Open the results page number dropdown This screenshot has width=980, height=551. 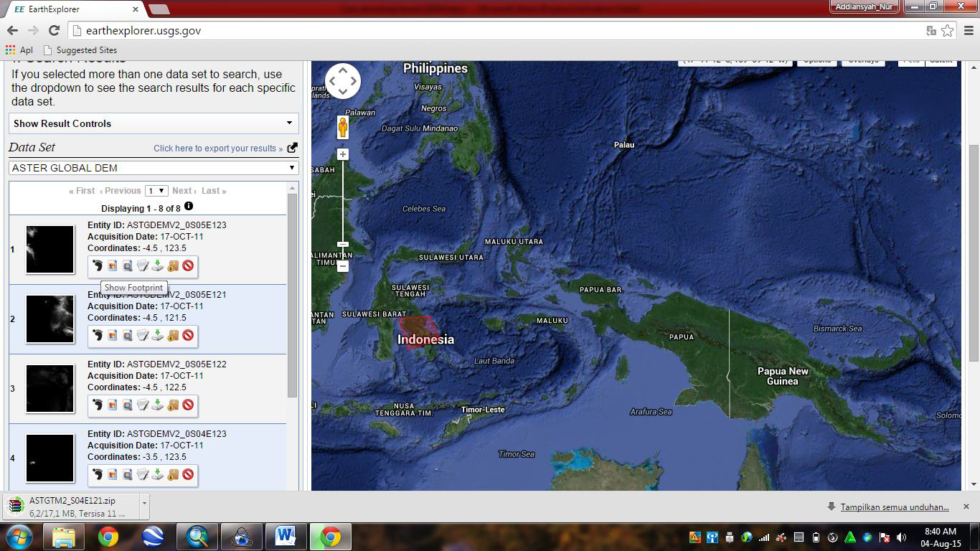tap(156, 191)
